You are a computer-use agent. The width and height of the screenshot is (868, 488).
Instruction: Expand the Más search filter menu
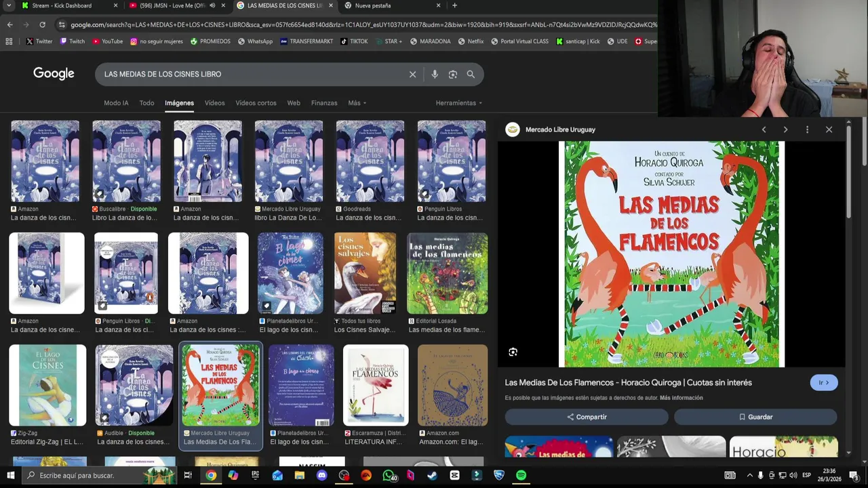(x=357, y=103)
